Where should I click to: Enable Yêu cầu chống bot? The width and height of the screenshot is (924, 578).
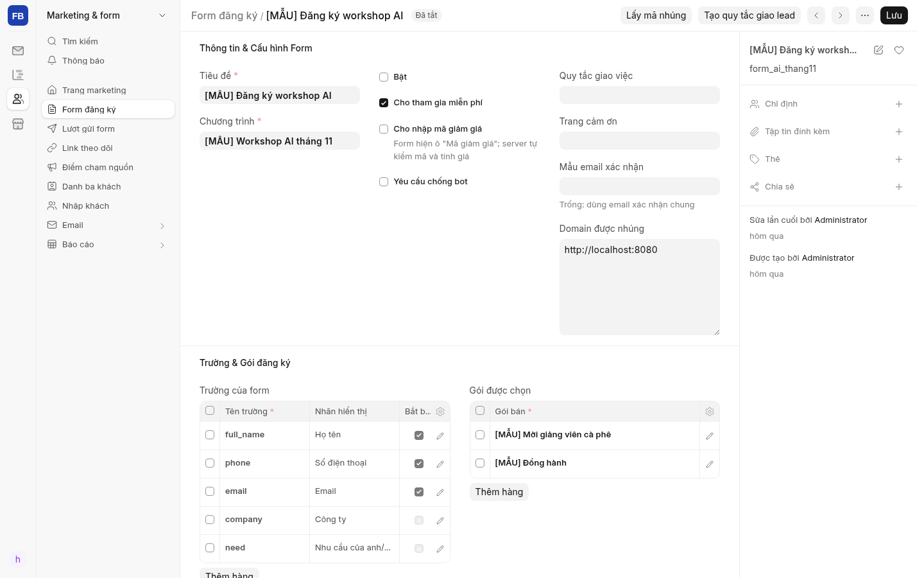[384, 182]
